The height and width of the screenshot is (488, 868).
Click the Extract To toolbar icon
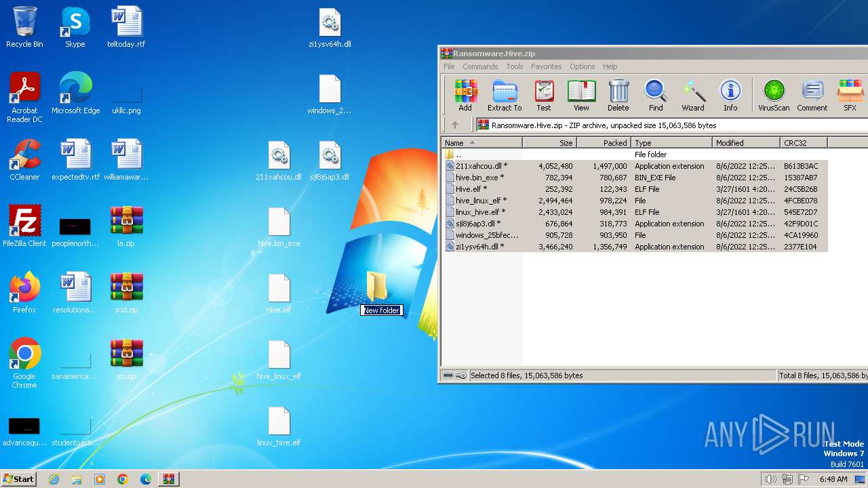[x=505, y=95]
